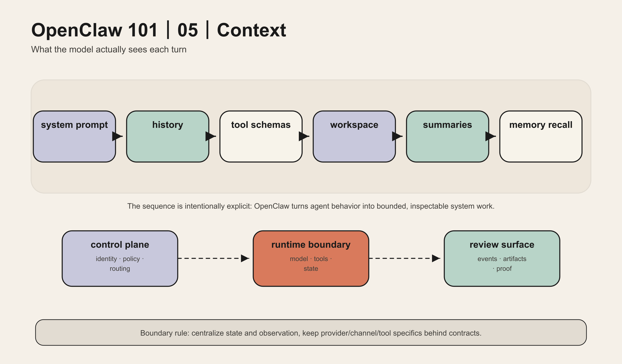Select the 'memory recall' box
Screen dimensions: 622x364
pyautogui.click(x=541, y=136)
